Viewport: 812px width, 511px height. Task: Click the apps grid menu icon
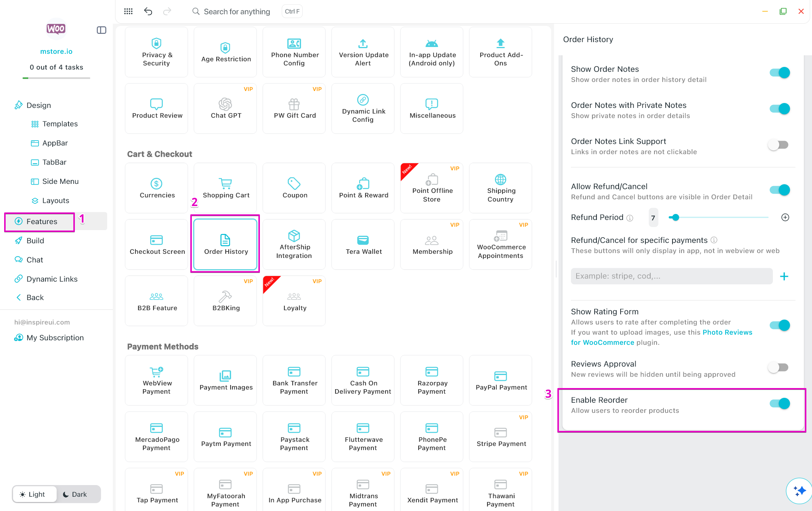(128, 11)
